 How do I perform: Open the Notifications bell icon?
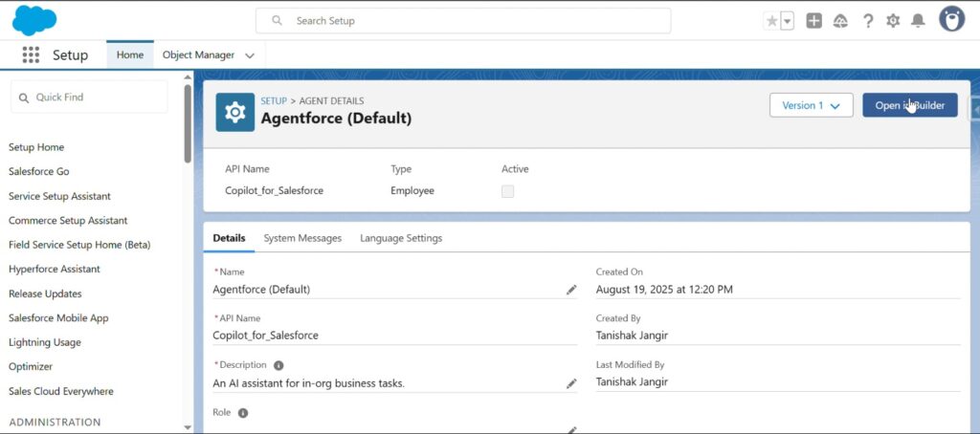918,21
